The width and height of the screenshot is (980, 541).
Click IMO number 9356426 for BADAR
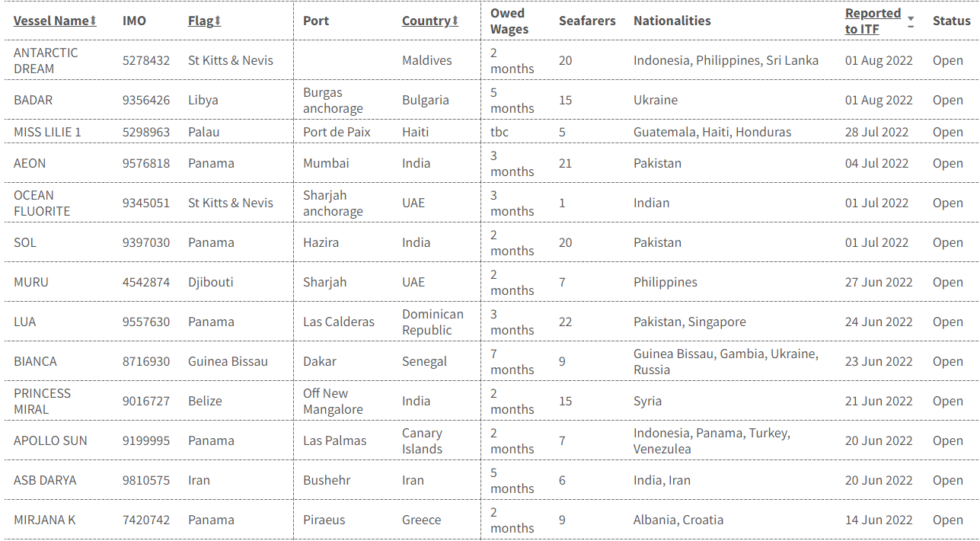click(146, 100)
